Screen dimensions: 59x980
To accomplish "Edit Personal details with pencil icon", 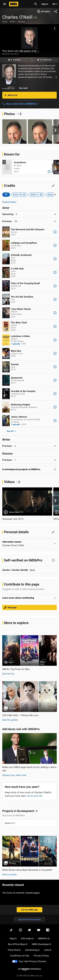I will tap(53, 532).
